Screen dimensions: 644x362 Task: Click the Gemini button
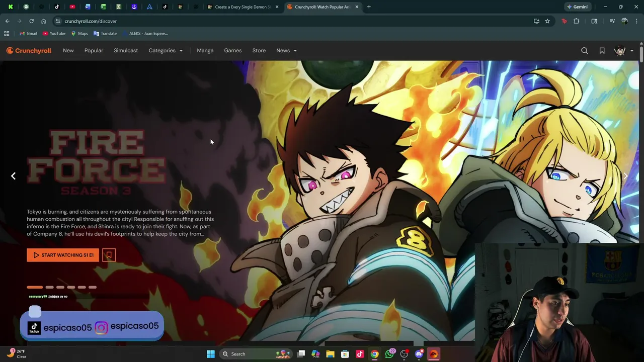pyautogui.click(x=577, y=7)
